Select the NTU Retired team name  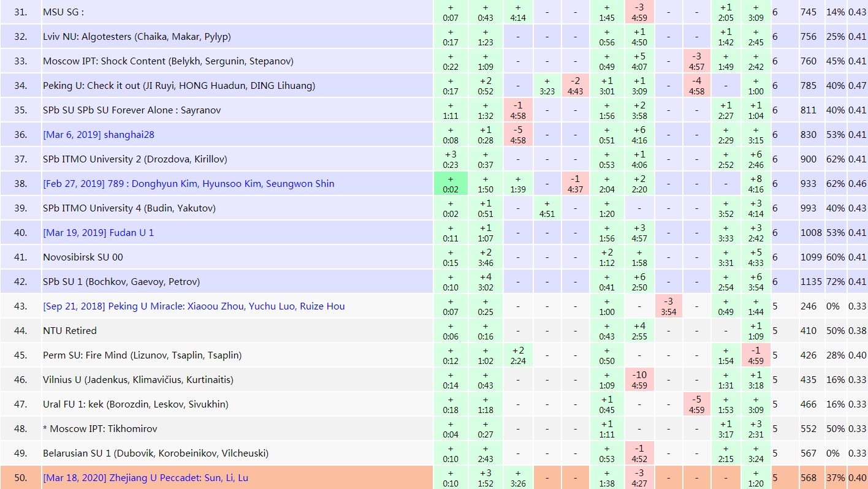(70, 331)
